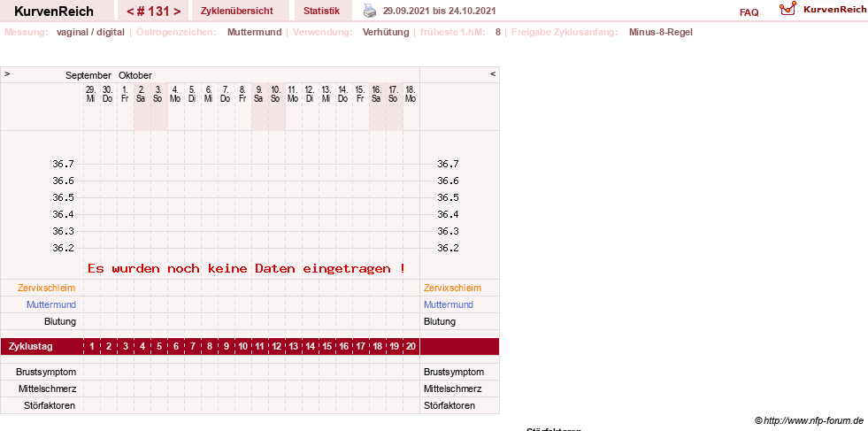Click the right Zervixschleim row label

point(452,289)
